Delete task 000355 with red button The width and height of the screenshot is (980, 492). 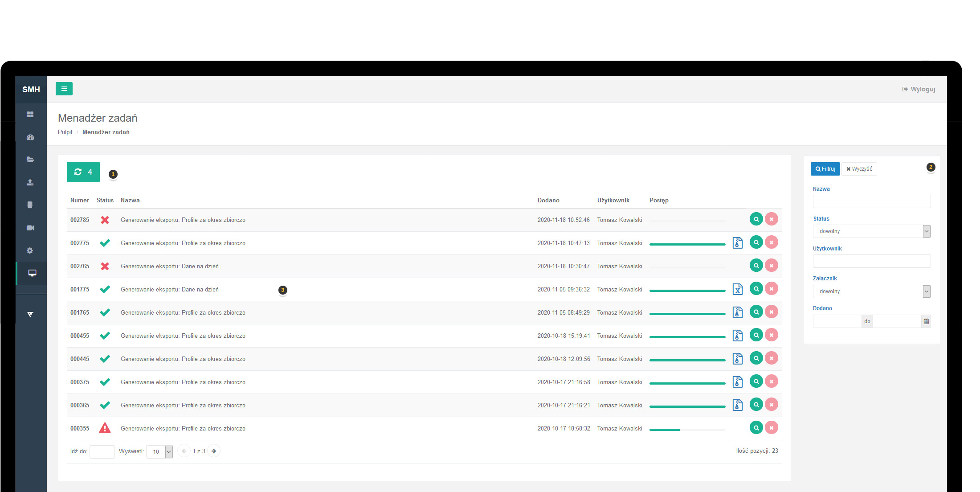772,428
